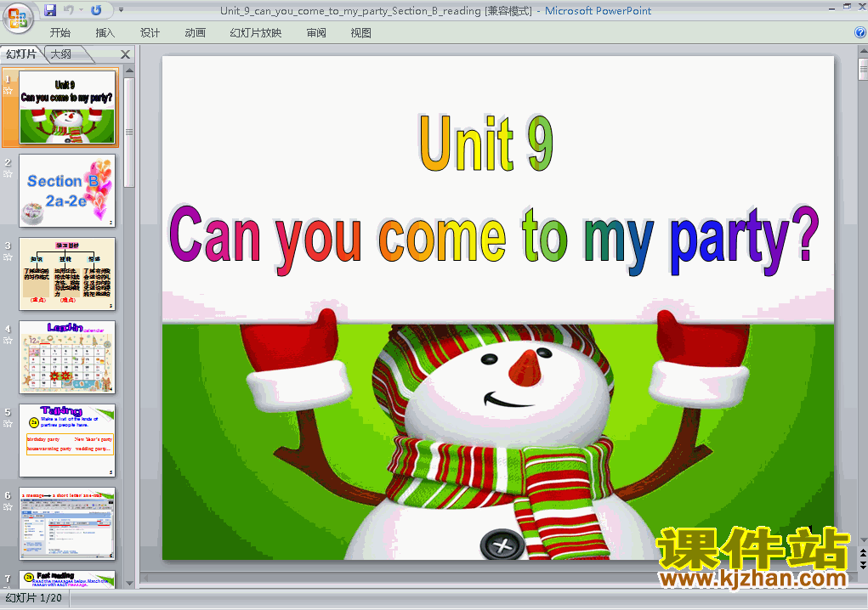Image resolution: width=868 pixels, height=610 pixels.
Task: Click animation star icon beside slide 4
Action: (x=8, y=341)
